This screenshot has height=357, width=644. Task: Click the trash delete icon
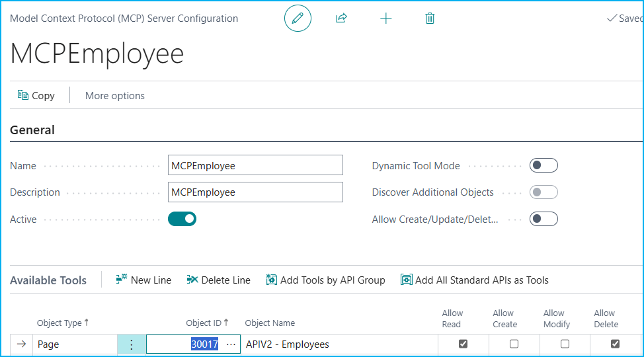[430, 19]
